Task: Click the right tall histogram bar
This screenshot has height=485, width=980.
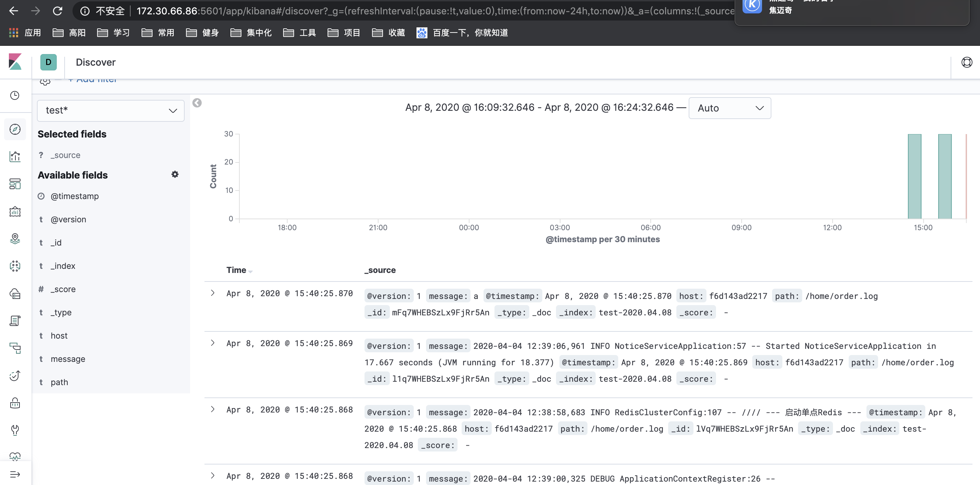Action: (x=945, y=176)
